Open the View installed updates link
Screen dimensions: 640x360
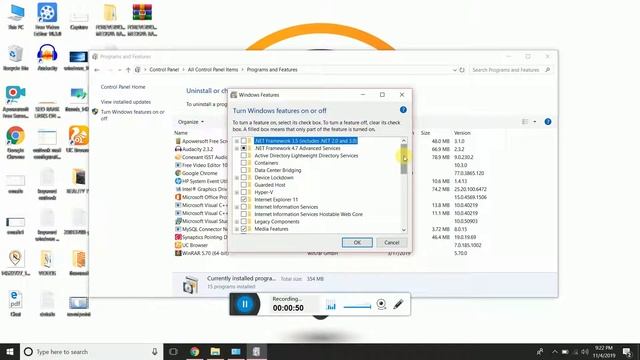(126, 102)
